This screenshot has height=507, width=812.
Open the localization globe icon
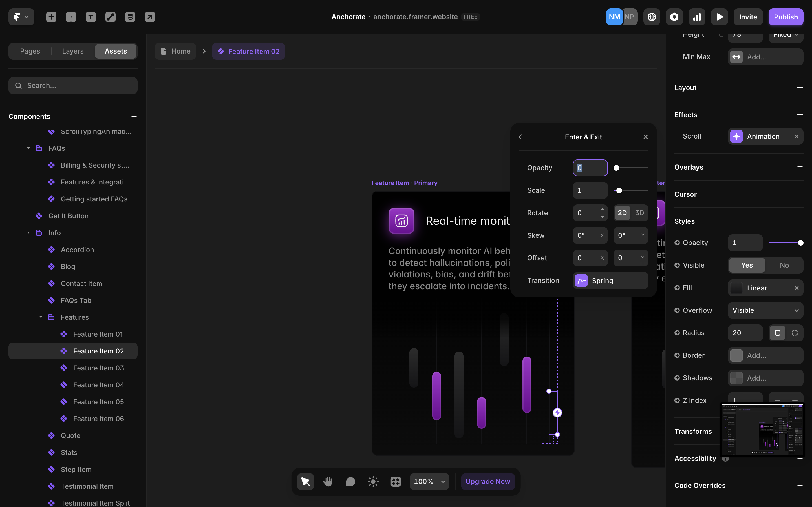pyautogui.click(x=651, y=17)
